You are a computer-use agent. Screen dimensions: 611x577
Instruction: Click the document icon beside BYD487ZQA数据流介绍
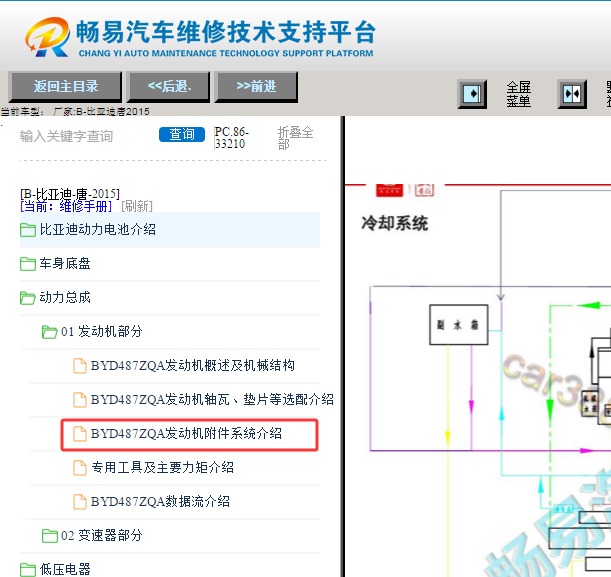click(x=80, y=501)
